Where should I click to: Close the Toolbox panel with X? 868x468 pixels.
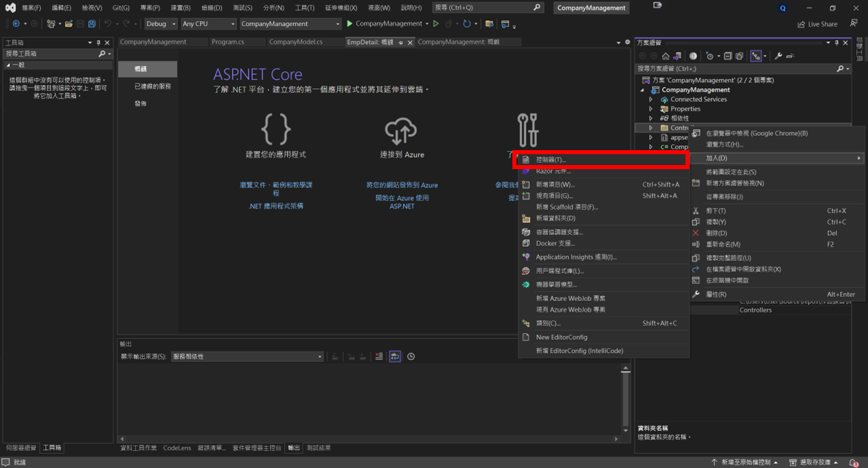(x=107, y=42)
